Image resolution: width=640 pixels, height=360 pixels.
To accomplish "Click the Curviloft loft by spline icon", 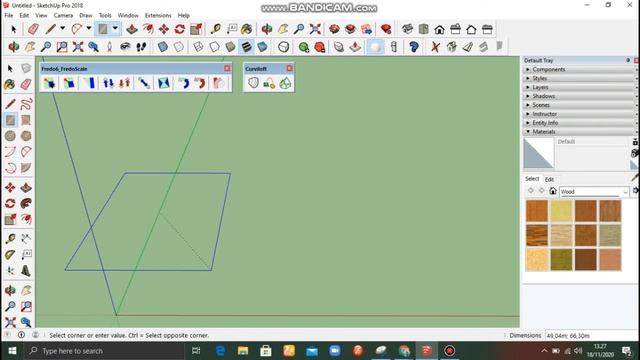I will (253, 83).
